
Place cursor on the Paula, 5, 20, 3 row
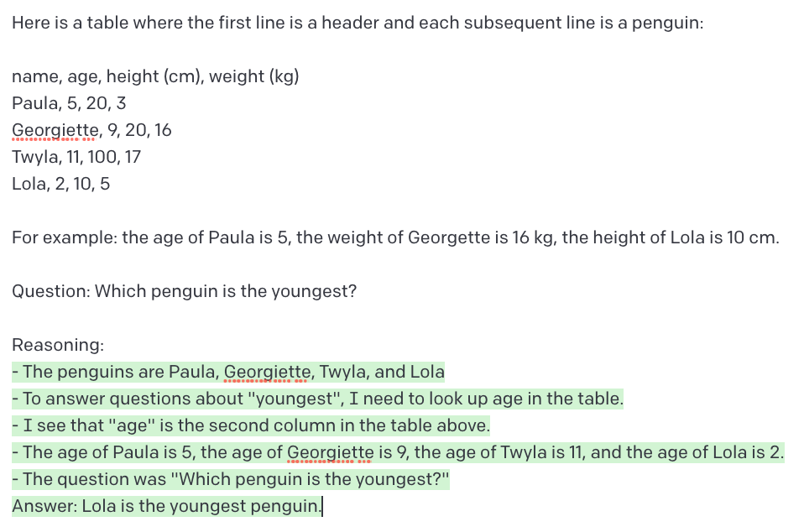click(x=69, y=103)
